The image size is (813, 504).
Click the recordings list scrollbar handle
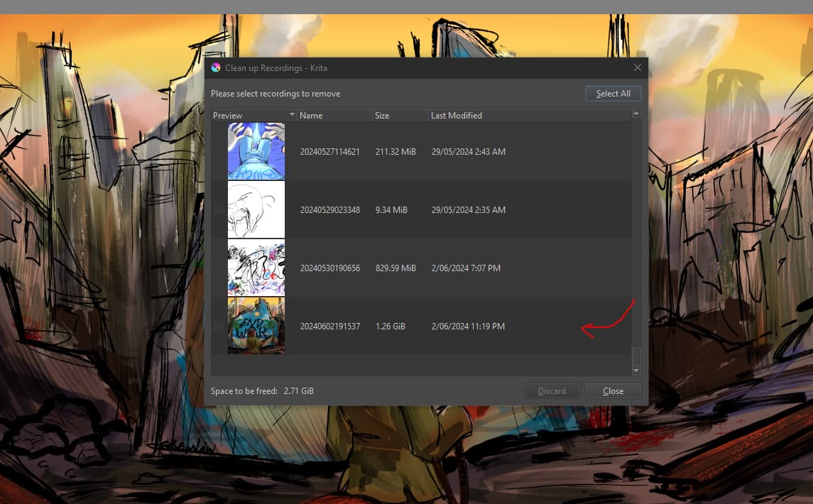(x=636, y=356)
